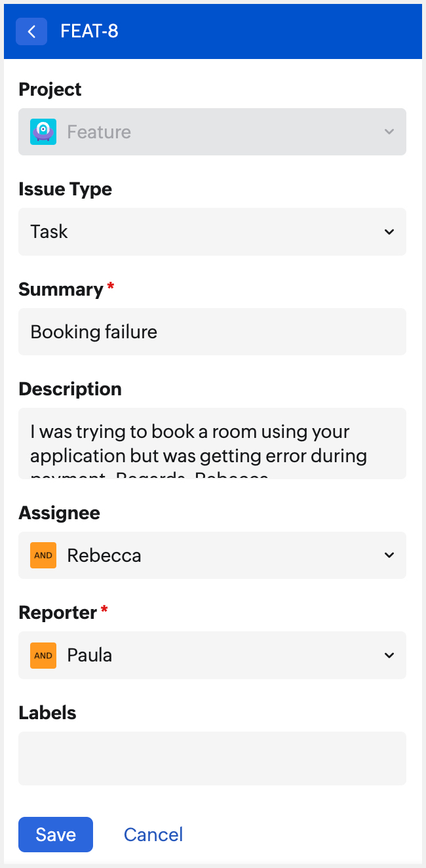Click the Labels heading text
Image resolution: width=426 pixels, height=868 pixels.
pyautogui.click(x=47, y=713)
